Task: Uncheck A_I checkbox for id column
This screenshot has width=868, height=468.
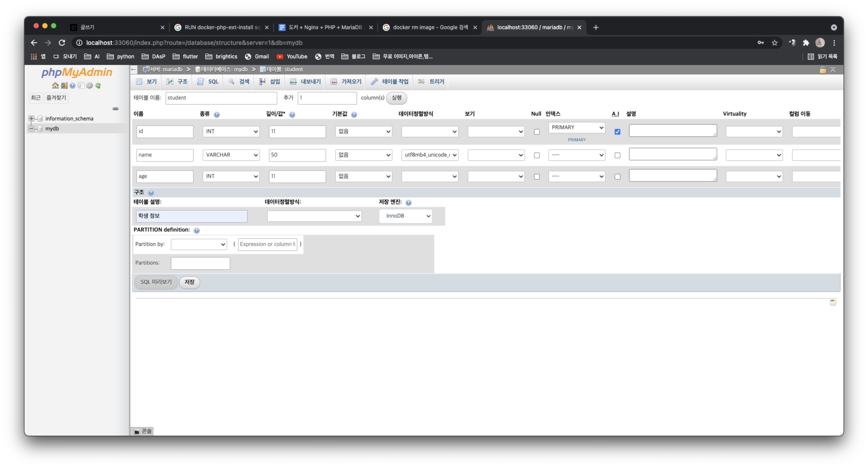Action: (x=617, y=132)
